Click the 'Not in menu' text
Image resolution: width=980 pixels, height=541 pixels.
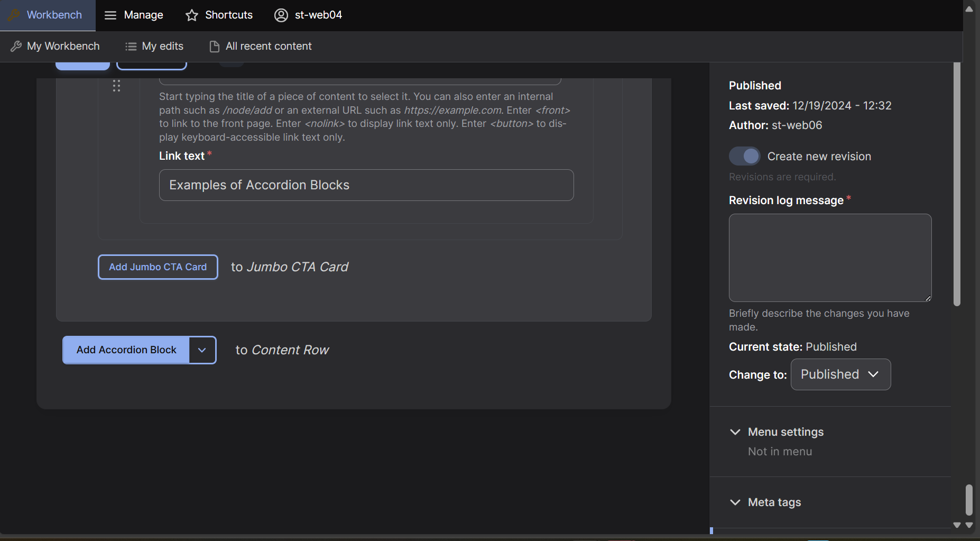(780, 452)
